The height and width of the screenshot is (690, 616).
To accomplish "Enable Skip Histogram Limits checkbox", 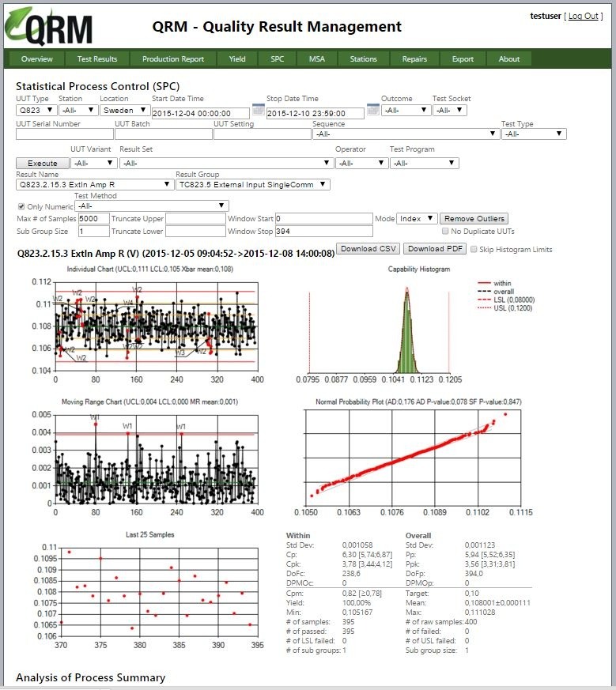I will point(474,249).
